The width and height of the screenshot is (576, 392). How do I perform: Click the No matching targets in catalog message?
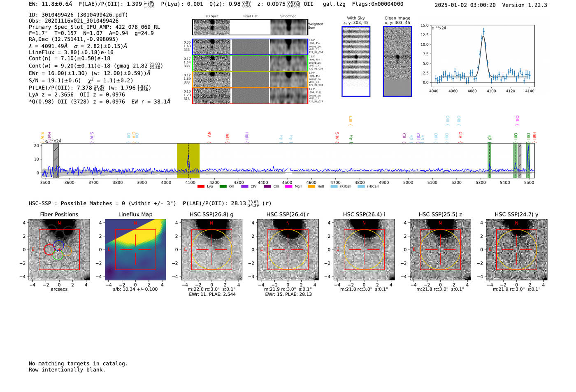click(78, 364)
